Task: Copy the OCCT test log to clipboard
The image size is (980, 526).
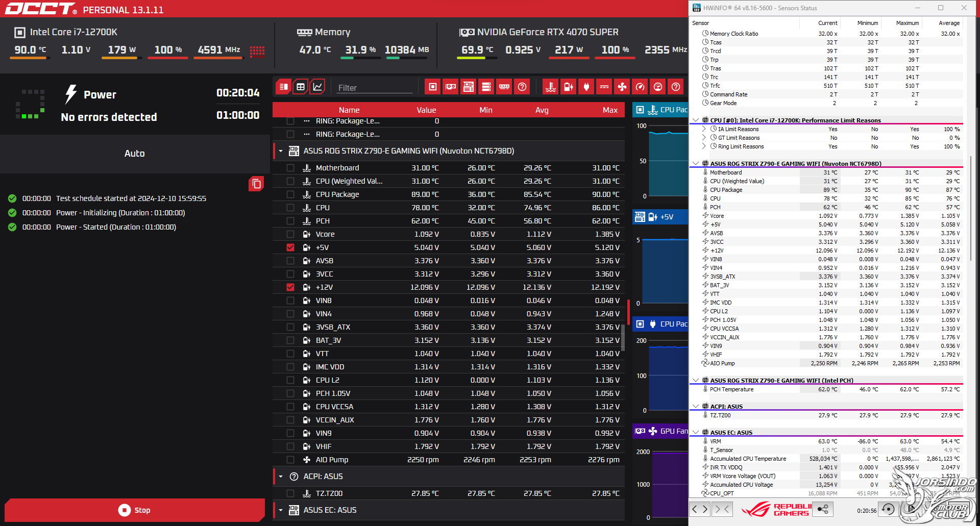Action: [x=256, y=184]
